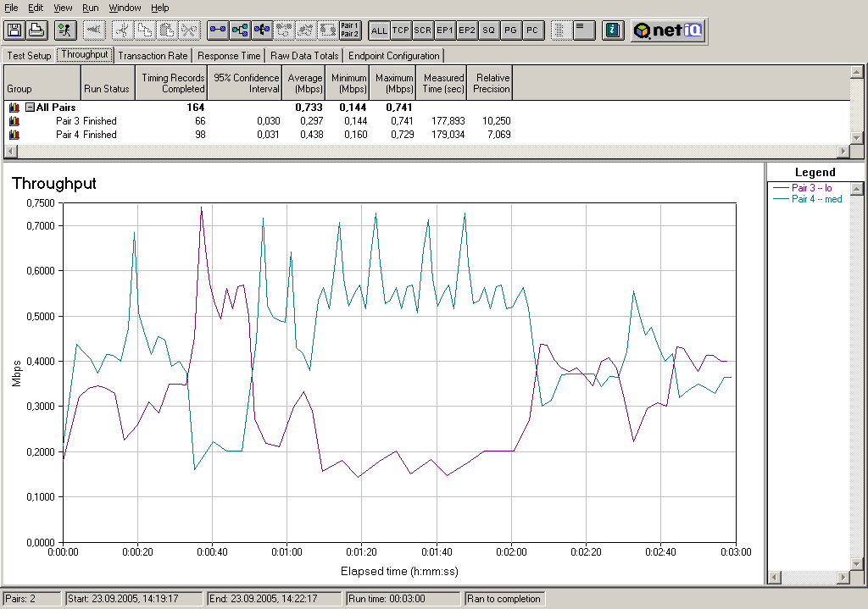Click the Save icon in toolbar
The width and height of the screenshot is (868, 609).
[x=14, y=30]
